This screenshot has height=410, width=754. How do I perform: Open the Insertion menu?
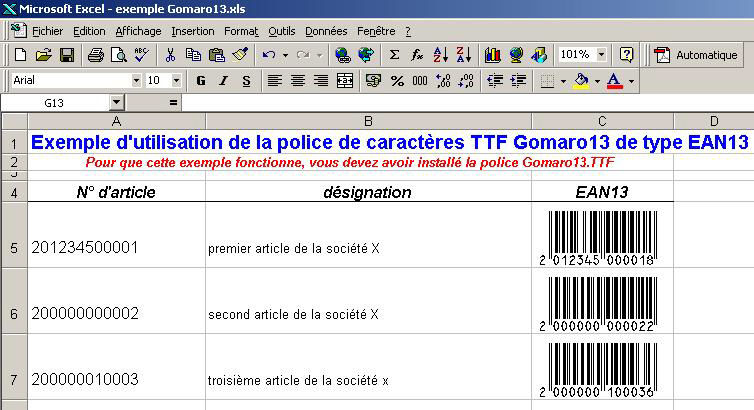193,31
